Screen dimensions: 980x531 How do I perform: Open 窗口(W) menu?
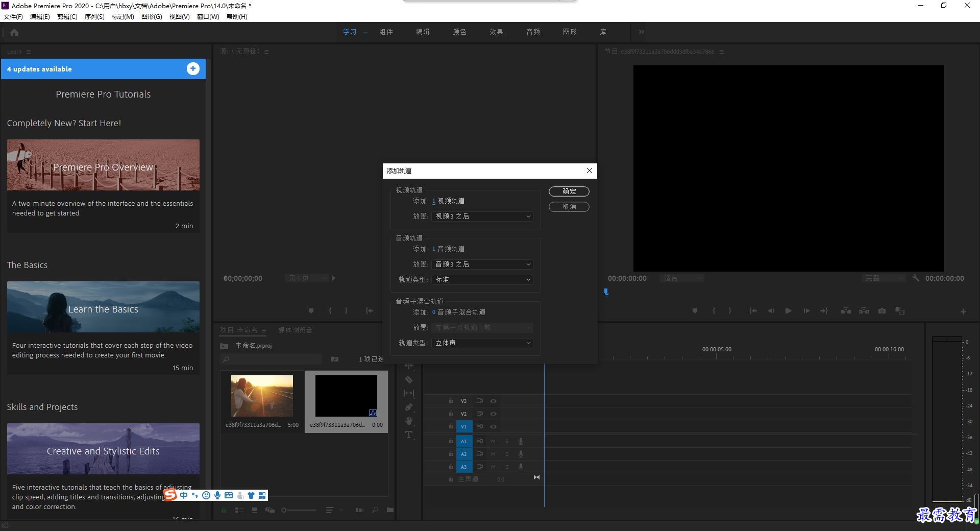(208, 16)
